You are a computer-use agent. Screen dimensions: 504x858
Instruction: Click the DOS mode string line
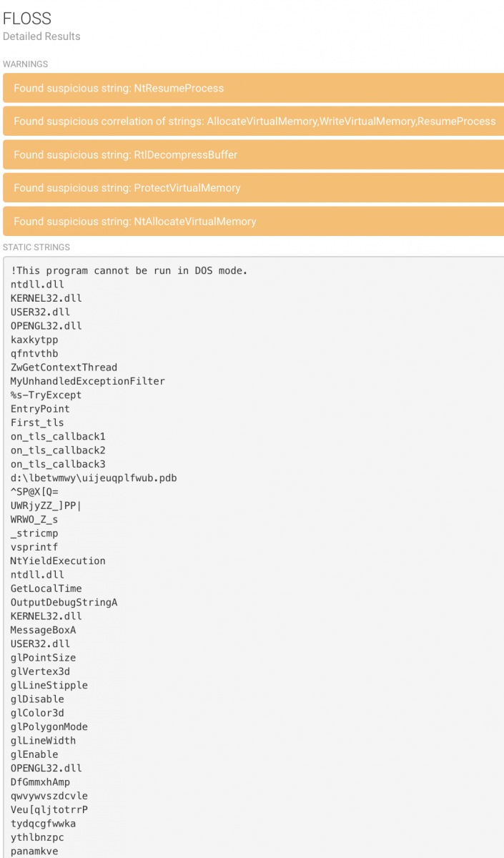click(129, 270)
